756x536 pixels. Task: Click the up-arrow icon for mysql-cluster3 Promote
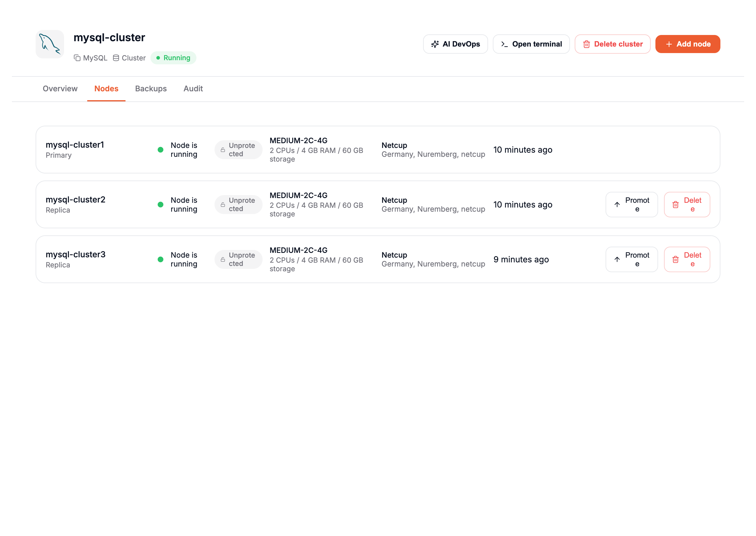(x=617, y=259)
